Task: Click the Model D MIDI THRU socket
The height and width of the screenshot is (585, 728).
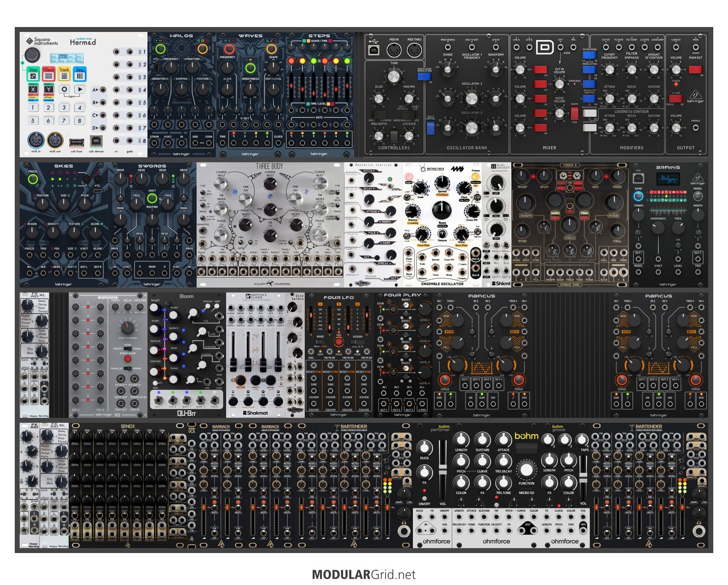Action: (414, 51)
